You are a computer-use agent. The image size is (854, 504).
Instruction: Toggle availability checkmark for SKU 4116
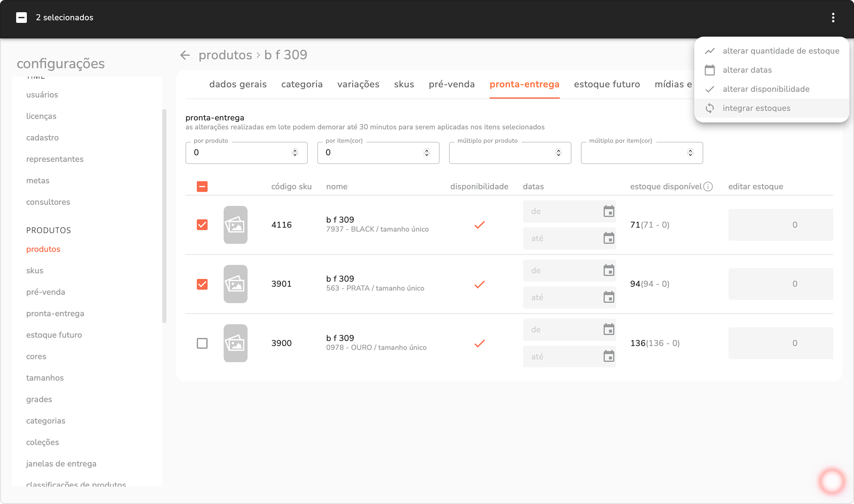tap(479, 225)
